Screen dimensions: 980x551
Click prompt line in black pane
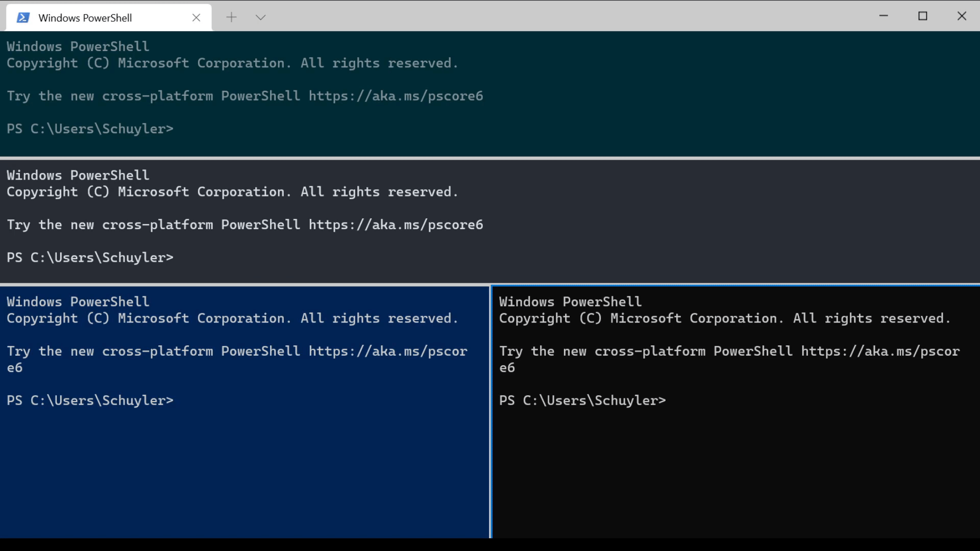582,400
